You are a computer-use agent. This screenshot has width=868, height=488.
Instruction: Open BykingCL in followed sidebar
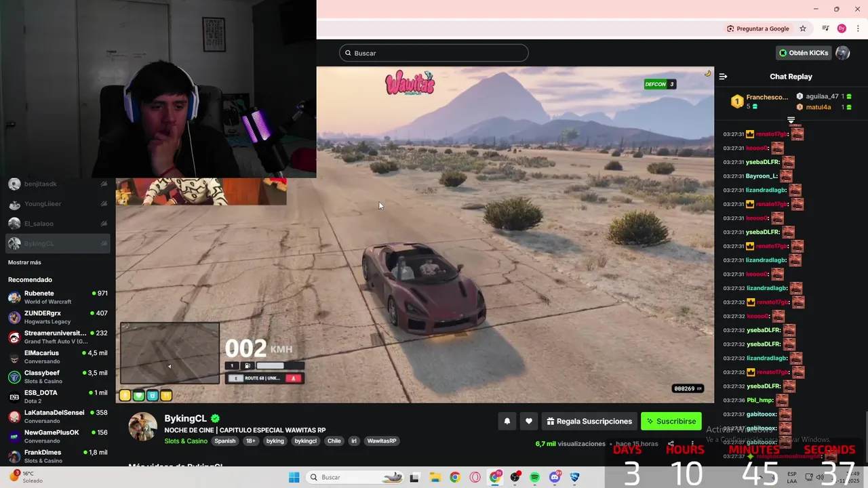[x=58, y=243]
